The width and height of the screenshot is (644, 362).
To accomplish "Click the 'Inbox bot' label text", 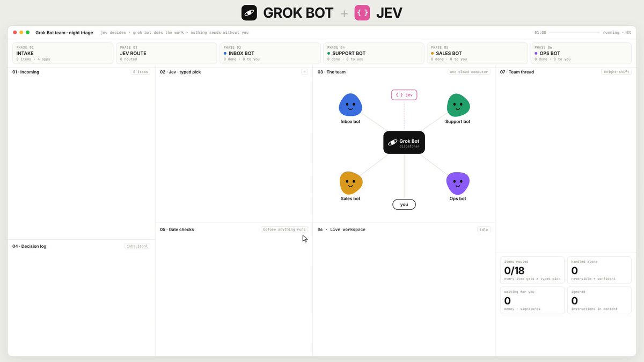I will click(350, 122).
